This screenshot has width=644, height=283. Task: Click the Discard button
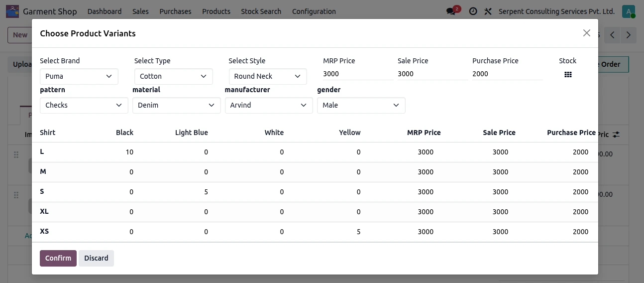click(x=96, y=258)
